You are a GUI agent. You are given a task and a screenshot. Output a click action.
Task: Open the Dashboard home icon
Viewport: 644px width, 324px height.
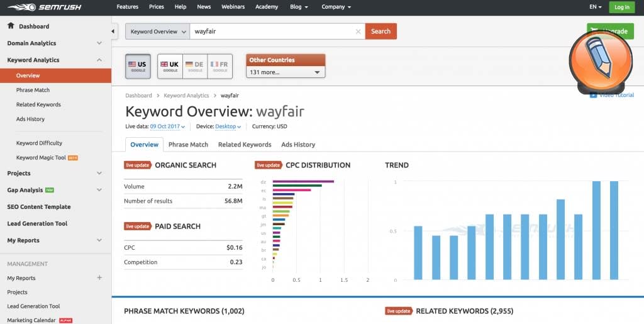[x=11, y=26]
